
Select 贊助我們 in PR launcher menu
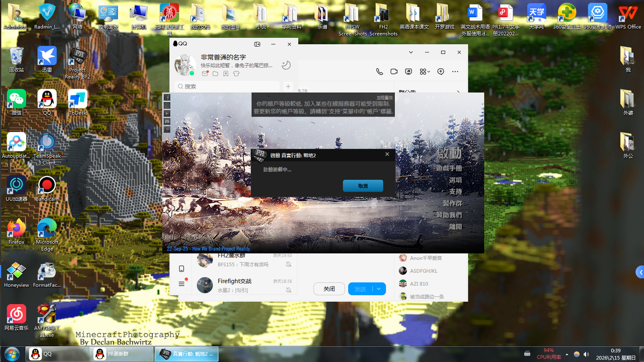(x=449, y=215)
